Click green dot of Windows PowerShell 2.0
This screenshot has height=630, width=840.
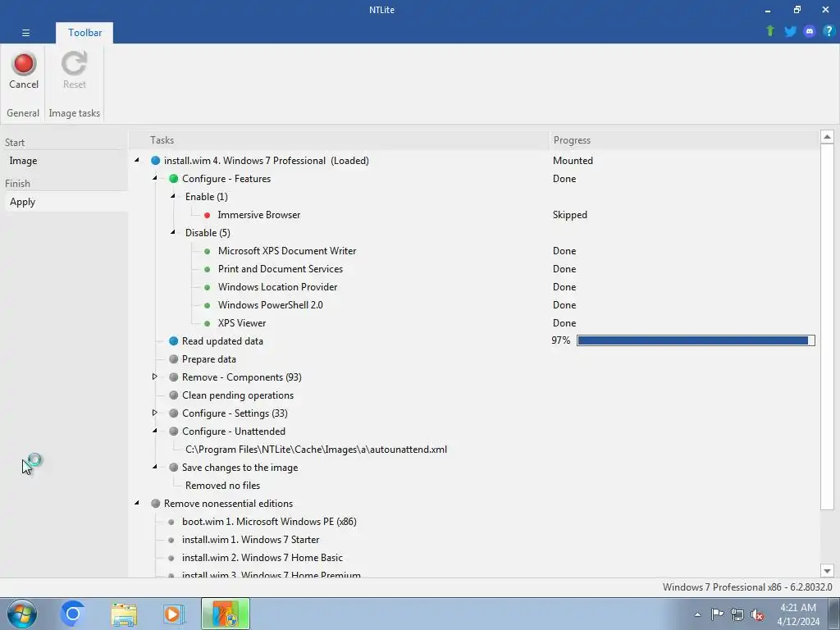tap(208, 305)
